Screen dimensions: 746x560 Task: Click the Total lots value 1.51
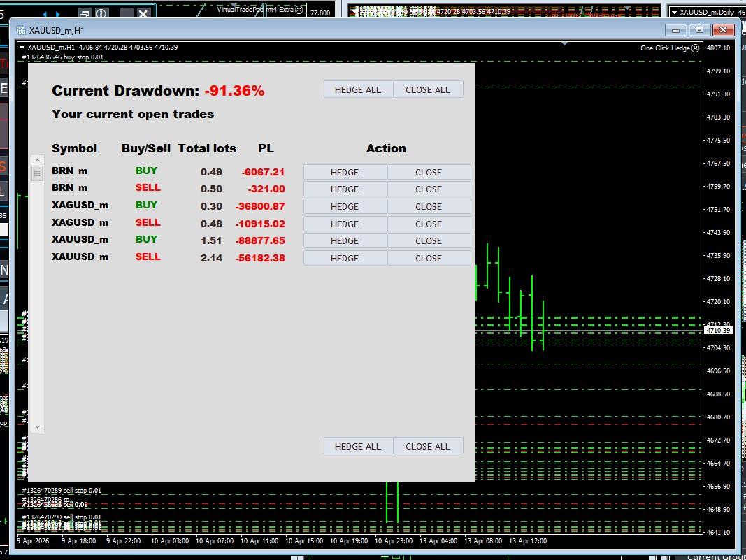coord(211,240)
